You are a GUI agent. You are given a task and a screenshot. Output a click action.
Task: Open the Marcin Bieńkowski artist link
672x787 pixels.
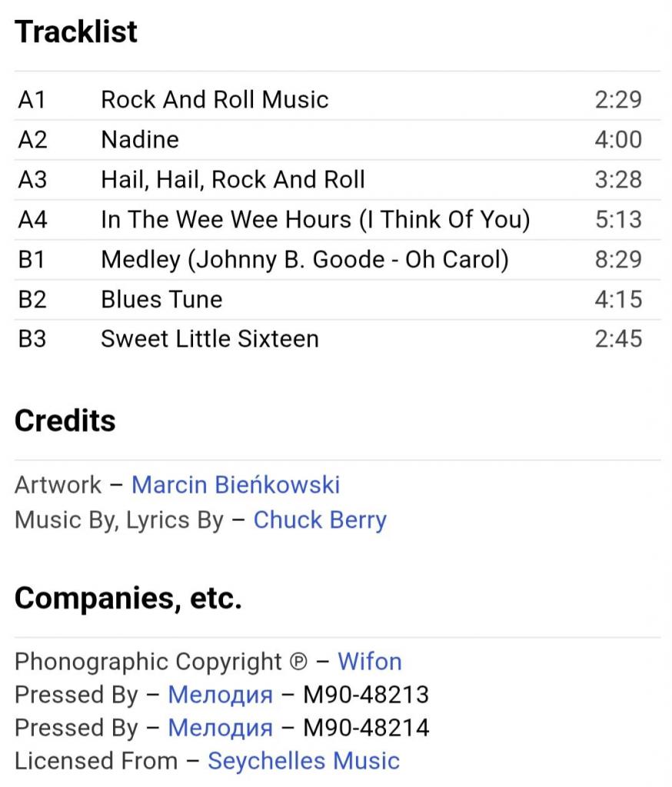pyautogui.click(x=235, y=485)
